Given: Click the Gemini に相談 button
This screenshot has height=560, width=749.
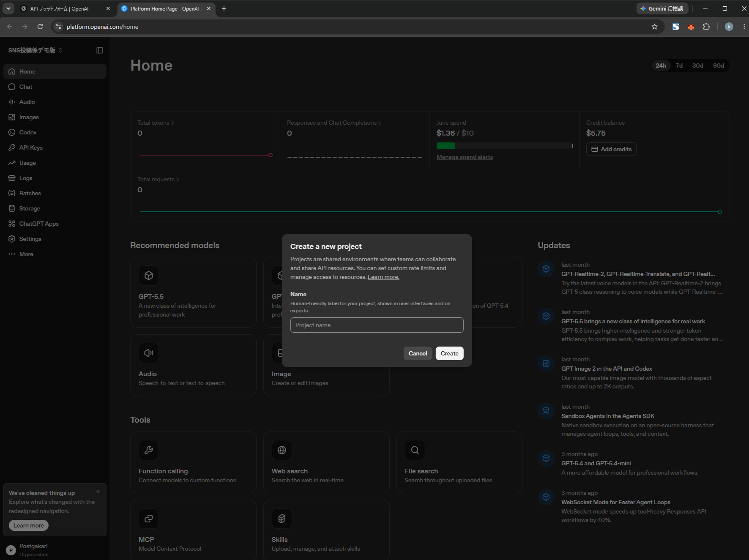Looking at the screenshot, I should pos(662,8).
